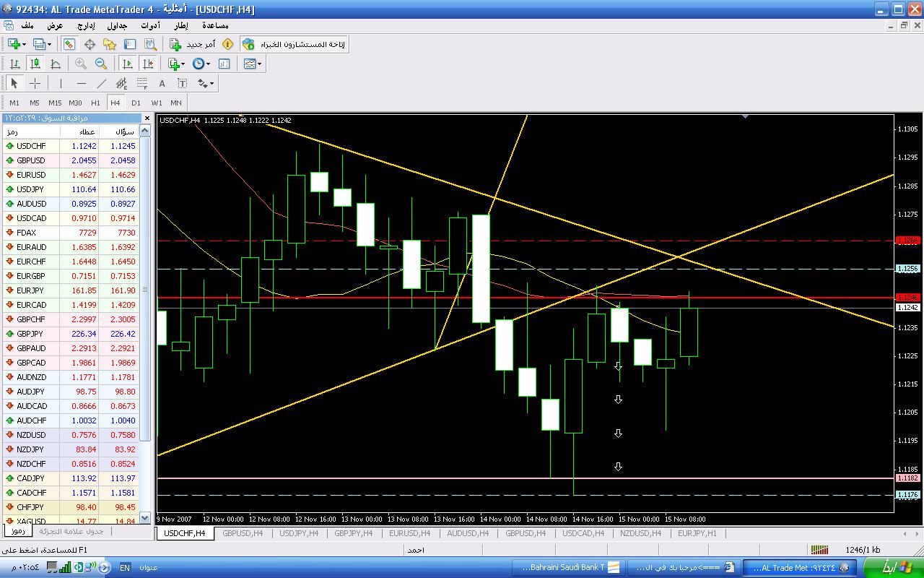Open the ملف (File) menu
Viewport: 924px width, 578px height.
(27, 25)
